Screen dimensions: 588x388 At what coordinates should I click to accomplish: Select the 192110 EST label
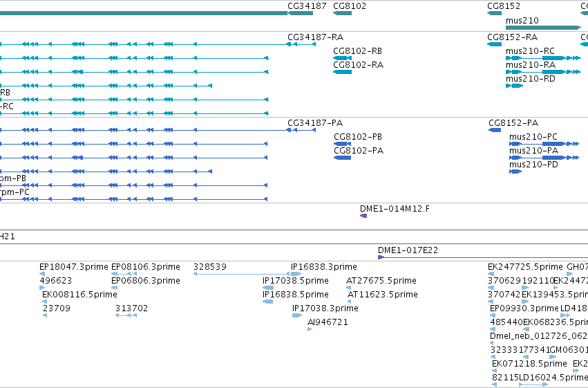(538, 281)
